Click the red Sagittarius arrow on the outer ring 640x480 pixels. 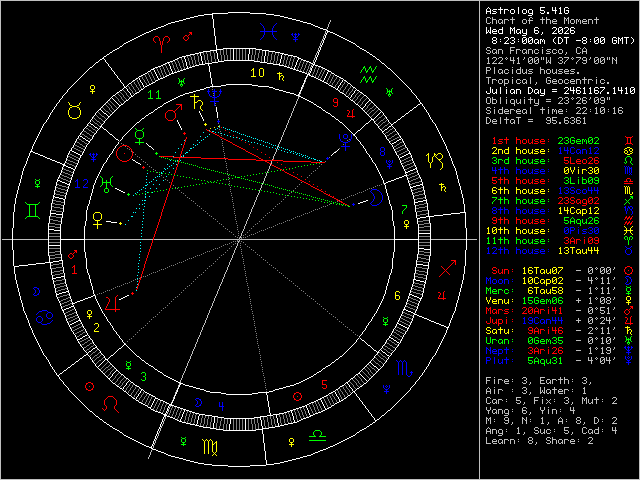[447, 268]
